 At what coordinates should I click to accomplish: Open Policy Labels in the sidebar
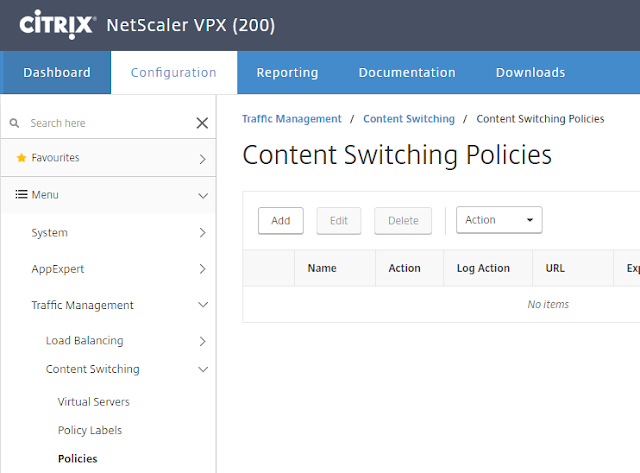coord(90,430)
